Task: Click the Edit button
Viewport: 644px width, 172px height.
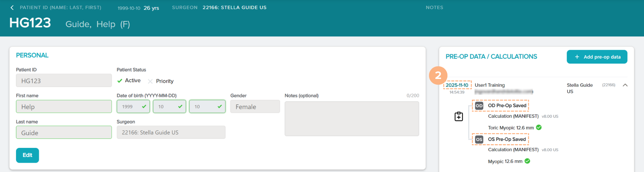Action: point(28,155)
